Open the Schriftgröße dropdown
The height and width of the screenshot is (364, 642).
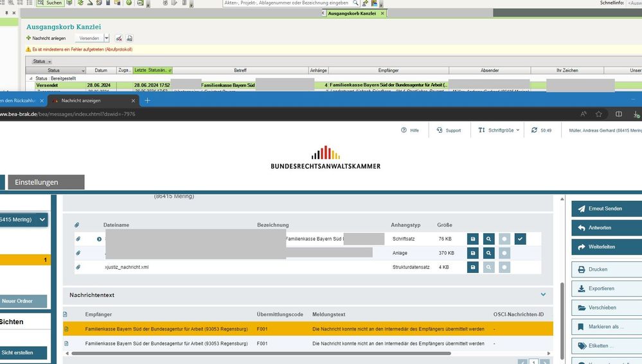tap(499, 130)
